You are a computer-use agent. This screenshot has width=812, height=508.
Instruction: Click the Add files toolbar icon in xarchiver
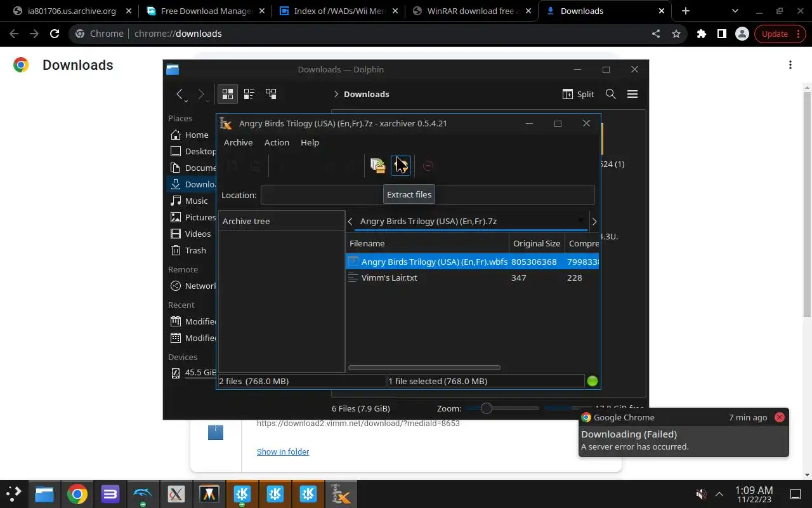(378, 165)
